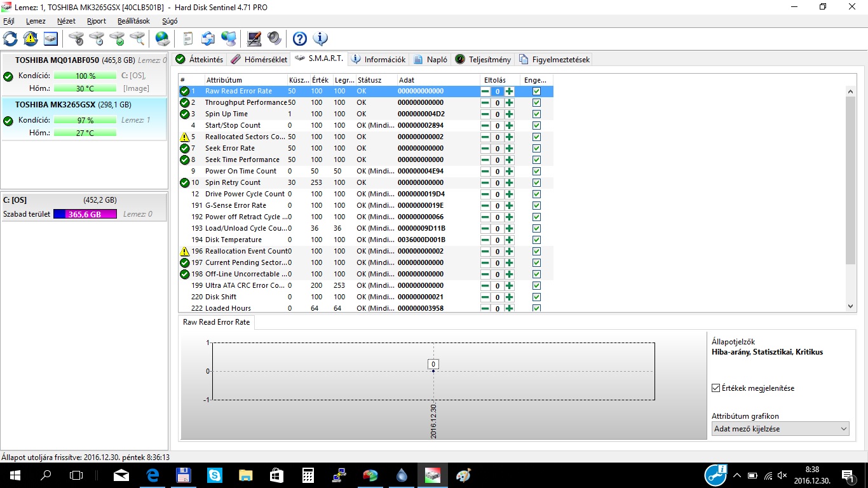This screenshot has width=868, height=488.
Task: Click warning icon on Reallocation Event Count row
Action: (184, 251)
